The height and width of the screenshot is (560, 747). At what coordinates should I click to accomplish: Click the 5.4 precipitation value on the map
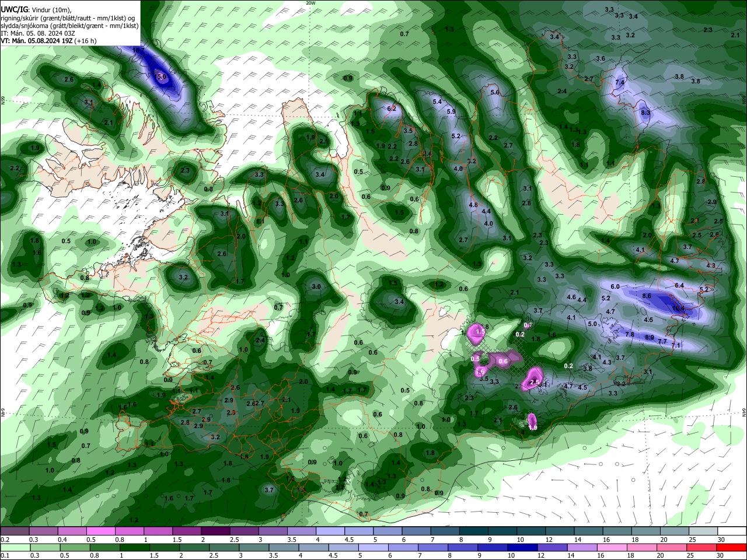tap(437, 101)
